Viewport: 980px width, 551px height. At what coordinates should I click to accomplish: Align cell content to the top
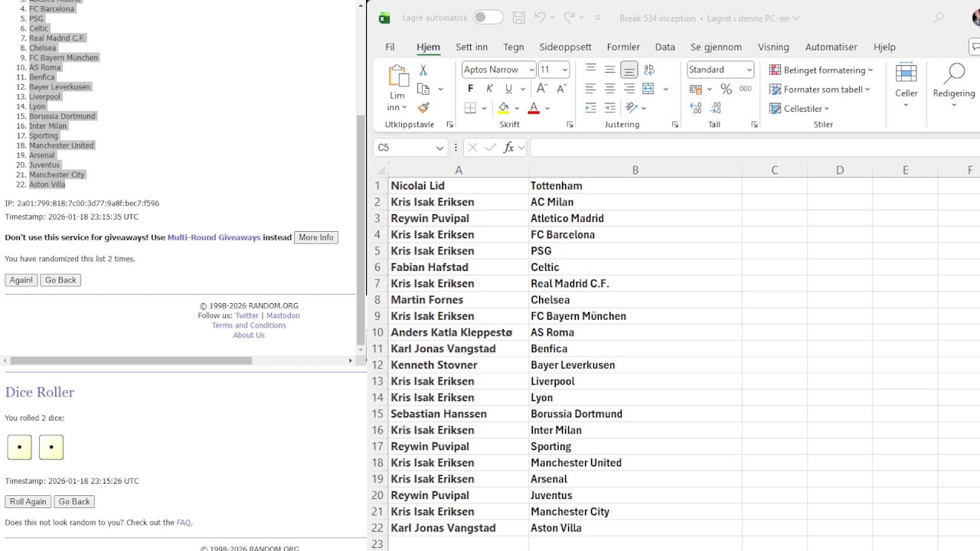pyautogui.click(x=590, y=70)
